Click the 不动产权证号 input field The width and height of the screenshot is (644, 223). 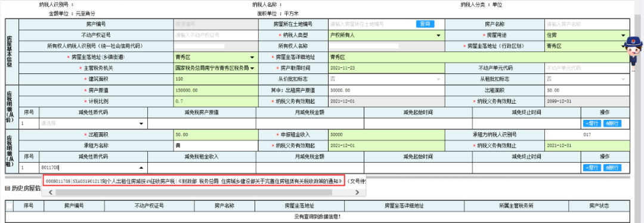[216, 35]
